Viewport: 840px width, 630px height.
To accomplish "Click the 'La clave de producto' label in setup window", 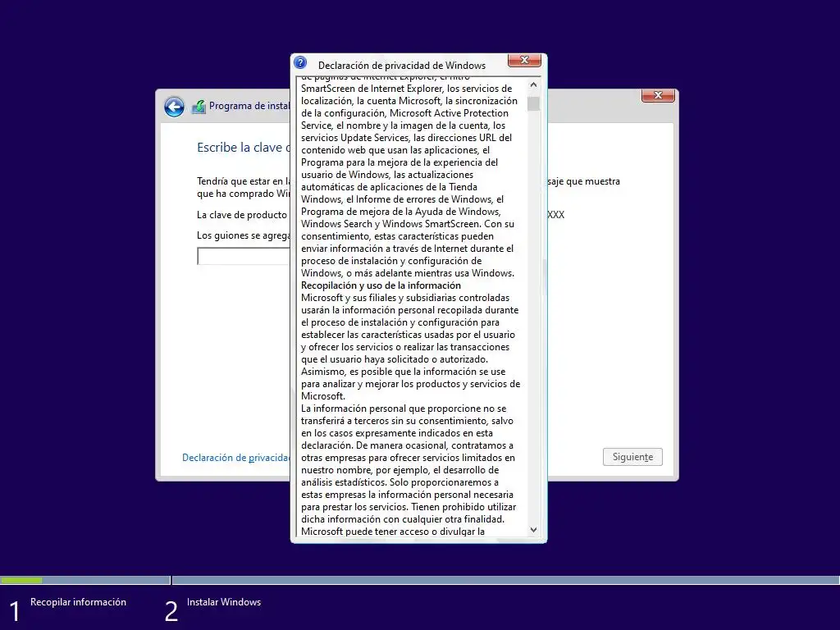I will click(242, 215).
